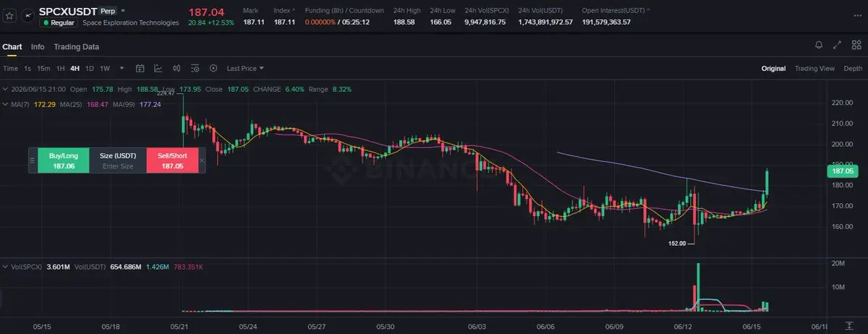Viewport: 868px width, 334px height.
Task: Switch to Original chart view
Action: pos(773,69)
